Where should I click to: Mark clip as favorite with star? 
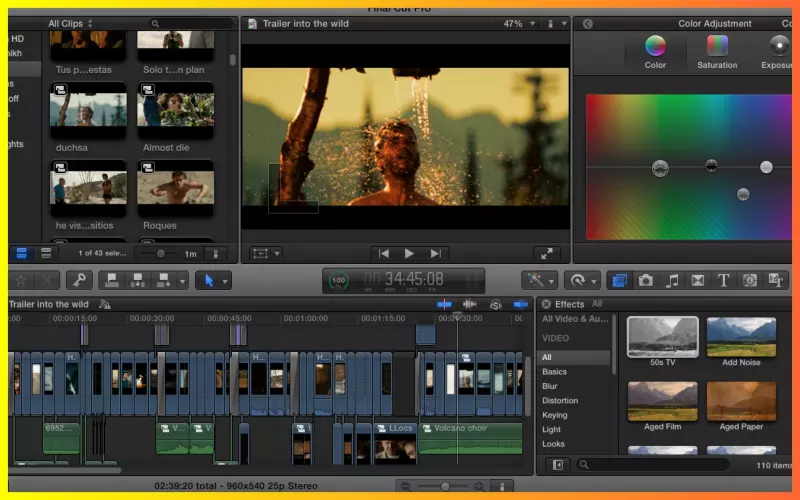(21, 280)
